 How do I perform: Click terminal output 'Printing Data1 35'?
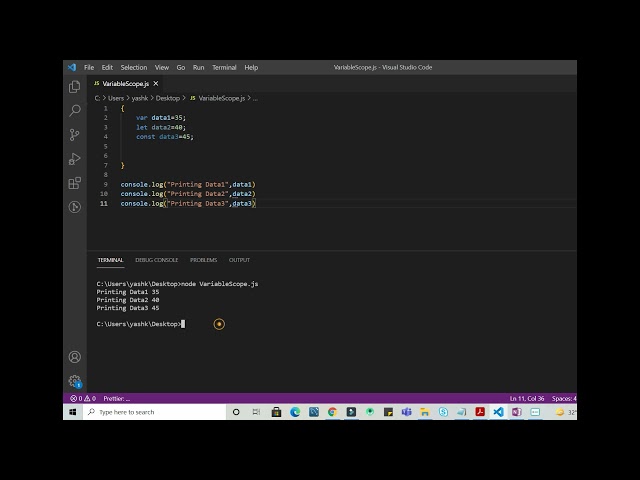pyautogui.click(x=128, y=292)
